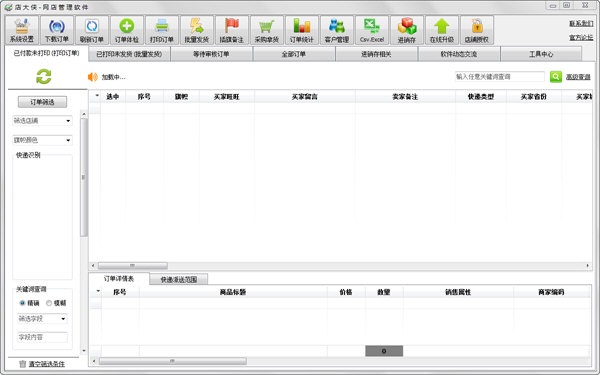Click the trash icon beside 清空筛选条件
Screen dimensions: 600x375
[23, 364]
